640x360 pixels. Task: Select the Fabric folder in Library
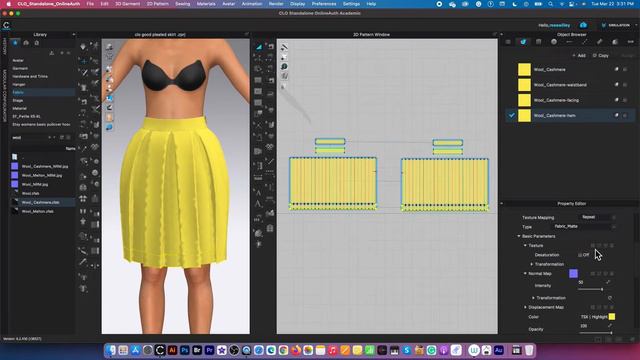click(x=42, y=92)
